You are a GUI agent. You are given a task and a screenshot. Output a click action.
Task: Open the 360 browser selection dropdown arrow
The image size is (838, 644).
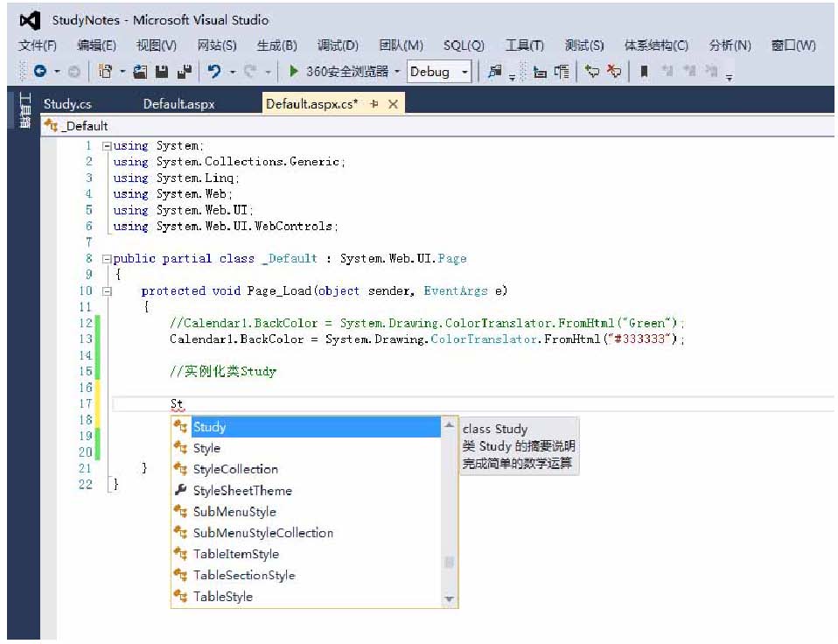point(397,71)
